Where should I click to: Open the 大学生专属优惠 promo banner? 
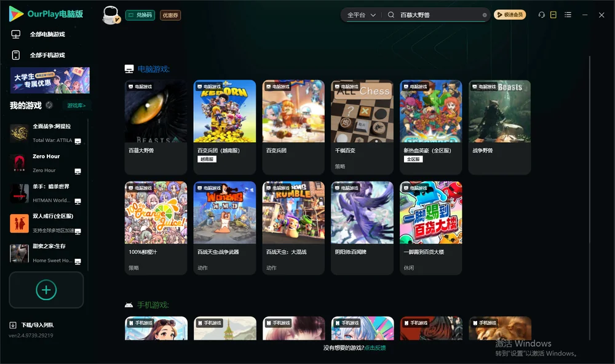pyautogui.click(x=50, y=80)
